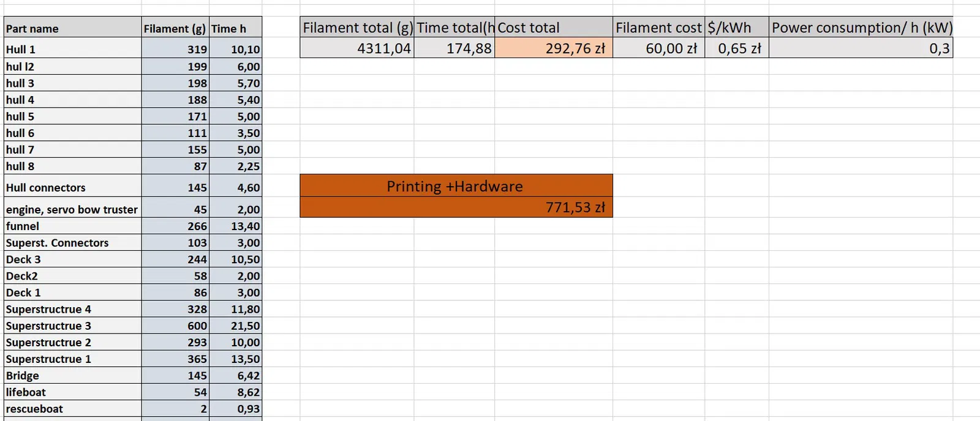Click the orange Cost total 292,76 zł cell

tap(554, 48)
